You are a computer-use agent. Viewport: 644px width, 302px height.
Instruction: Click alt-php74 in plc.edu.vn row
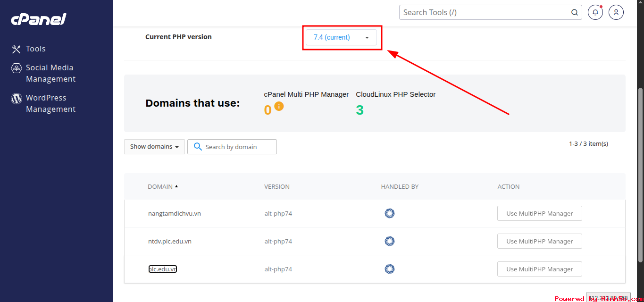tap(278, 269)
